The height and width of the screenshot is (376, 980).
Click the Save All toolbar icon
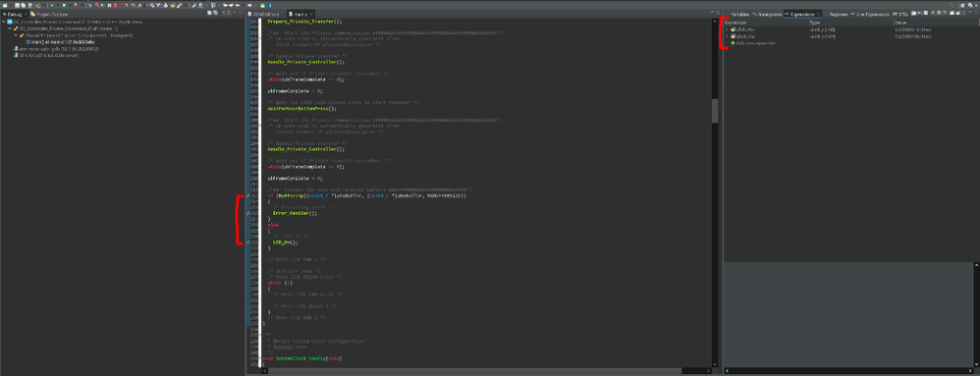point(24,6)
